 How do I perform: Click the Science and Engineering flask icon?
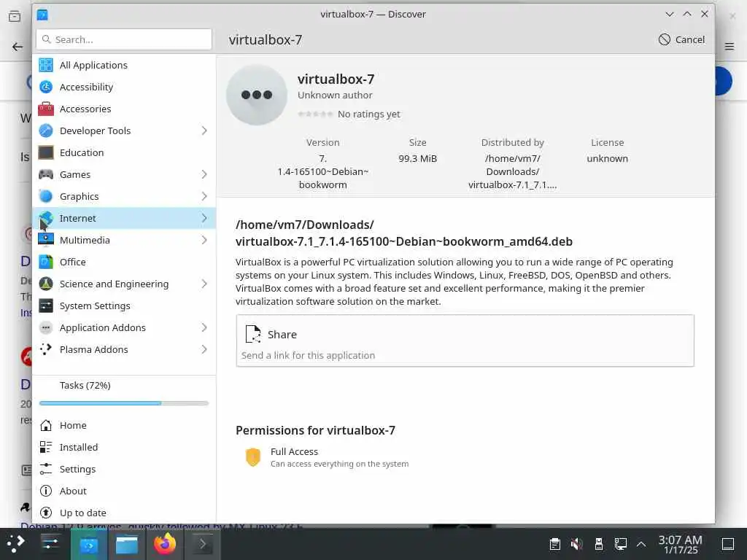46,284
